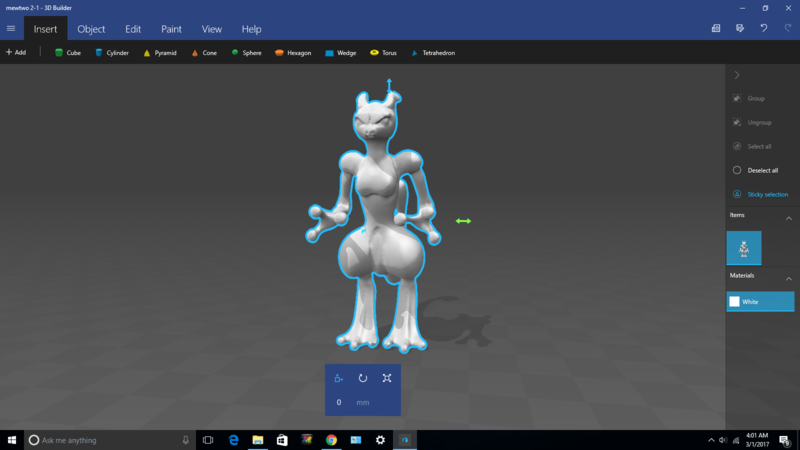This screenshot has width=800, height=450.
Task: Insert a Cylinder shape
Action: click(x=112, y=53)
